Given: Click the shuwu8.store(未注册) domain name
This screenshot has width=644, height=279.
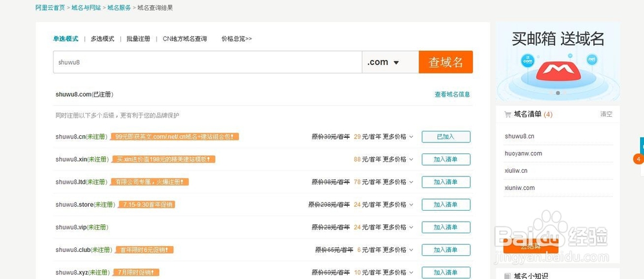Looking at the screenshot, I should click(86, 205).
